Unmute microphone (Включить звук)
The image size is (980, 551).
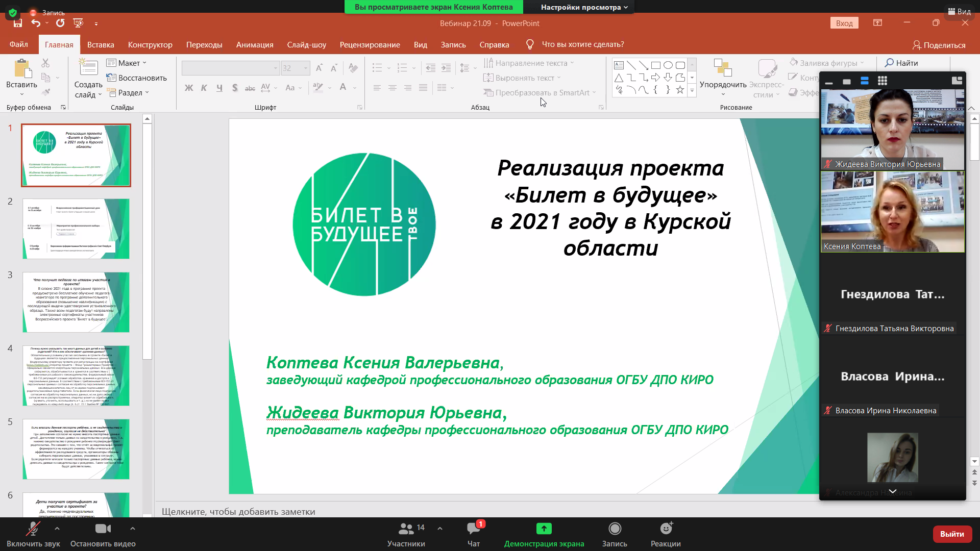click(33, 534)
